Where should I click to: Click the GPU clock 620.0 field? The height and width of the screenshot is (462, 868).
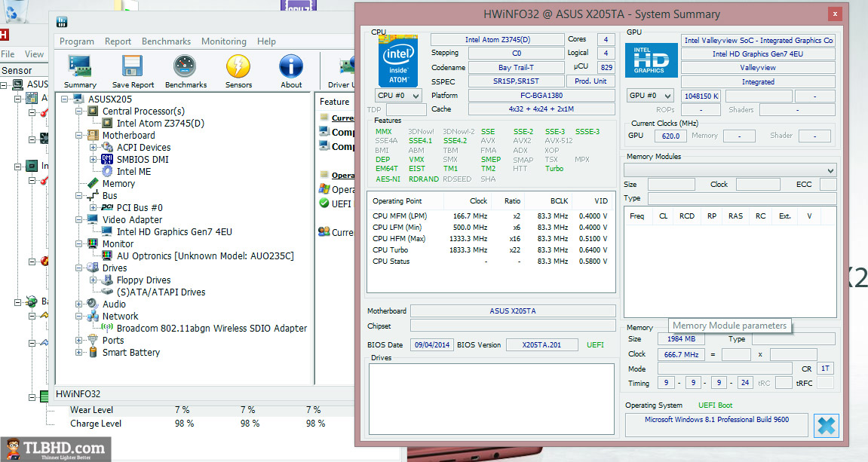[670, 136]
